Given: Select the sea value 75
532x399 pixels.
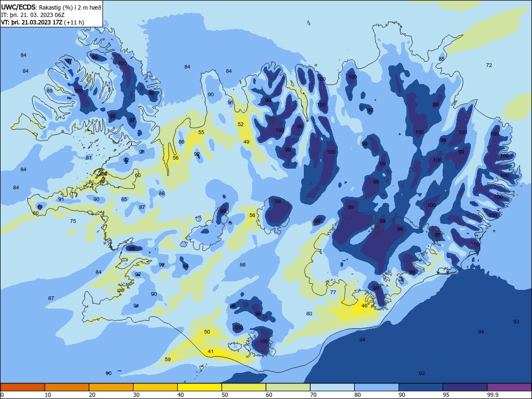Looking at the screenshot, I should 73,221.
